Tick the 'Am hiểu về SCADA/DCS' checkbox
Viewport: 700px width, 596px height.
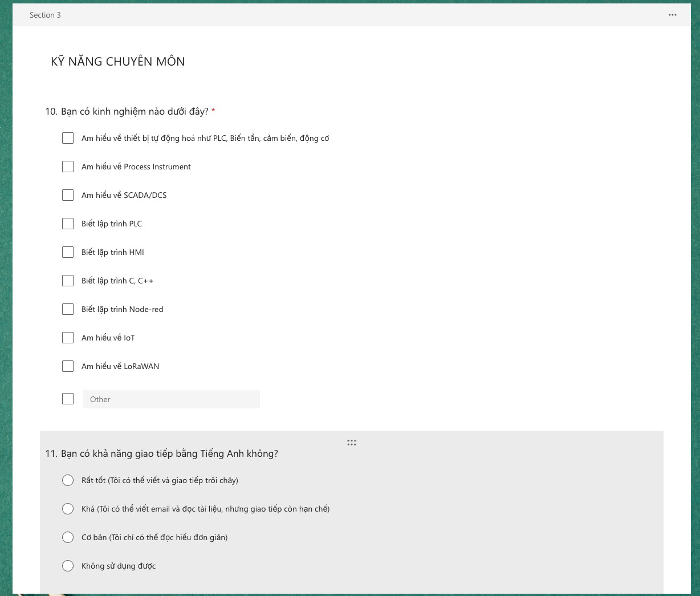point(68,195)
